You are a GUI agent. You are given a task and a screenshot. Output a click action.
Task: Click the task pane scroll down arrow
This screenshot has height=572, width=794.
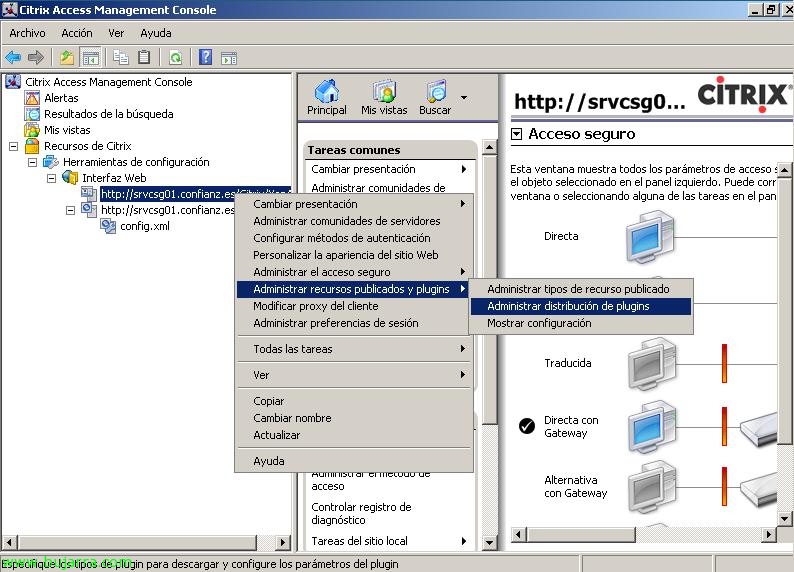[489, 543]
